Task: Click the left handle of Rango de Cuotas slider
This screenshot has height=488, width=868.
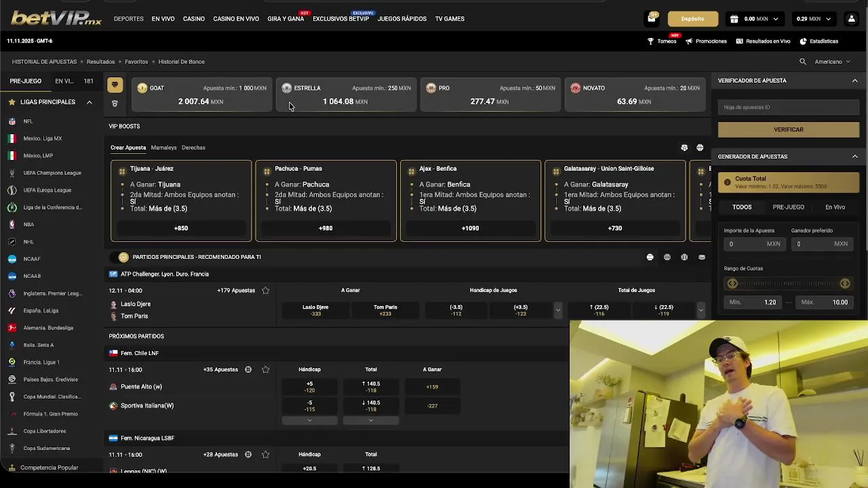Action: click(x=732, y=284)
